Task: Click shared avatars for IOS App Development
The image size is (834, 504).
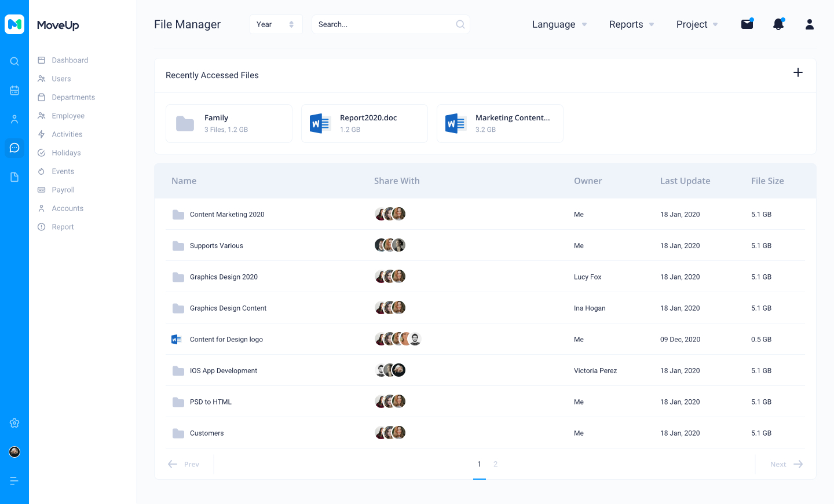Action: click(390, 370)
